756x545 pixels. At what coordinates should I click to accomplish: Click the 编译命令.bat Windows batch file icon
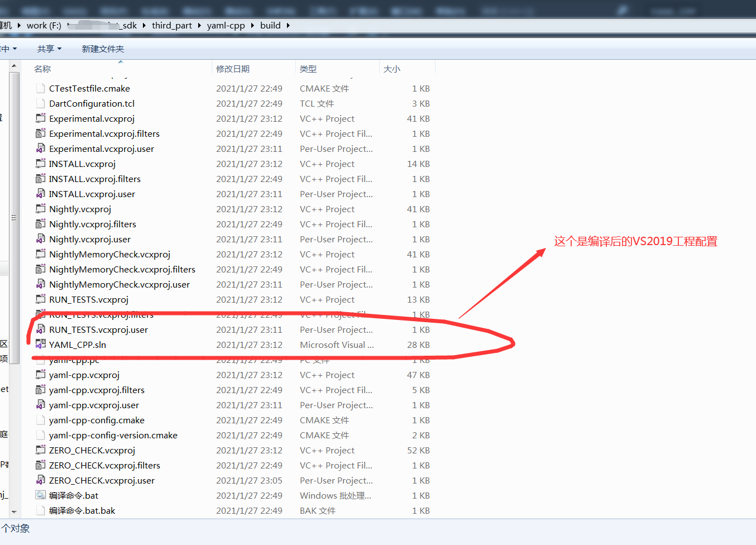click(40, 495)
